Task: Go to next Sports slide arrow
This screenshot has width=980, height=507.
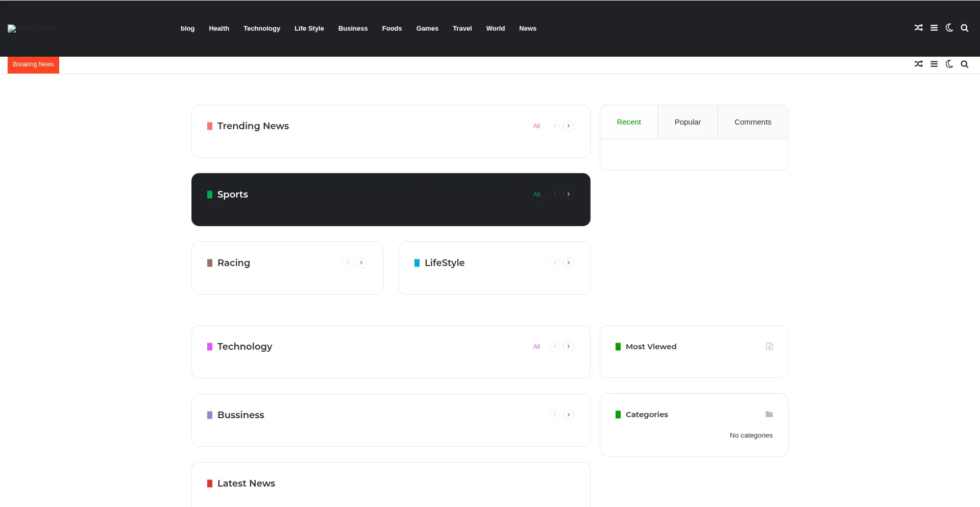Action: (x=568, y=195)
